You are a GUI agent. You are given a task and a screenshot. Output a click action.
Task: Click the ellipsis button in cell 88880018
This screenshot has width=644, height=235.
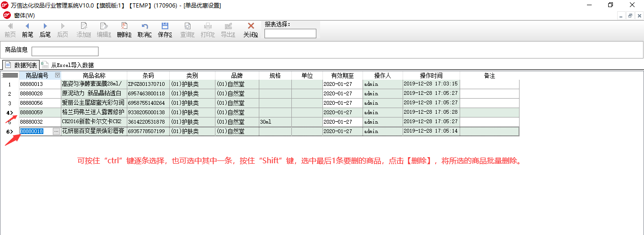(57, 131)
